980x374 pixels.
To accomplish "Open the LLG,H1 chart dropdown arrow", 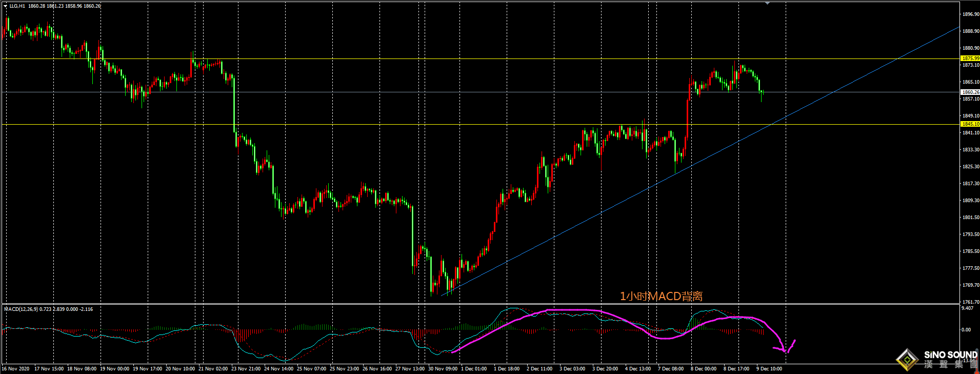I will [x=5, y=6].
